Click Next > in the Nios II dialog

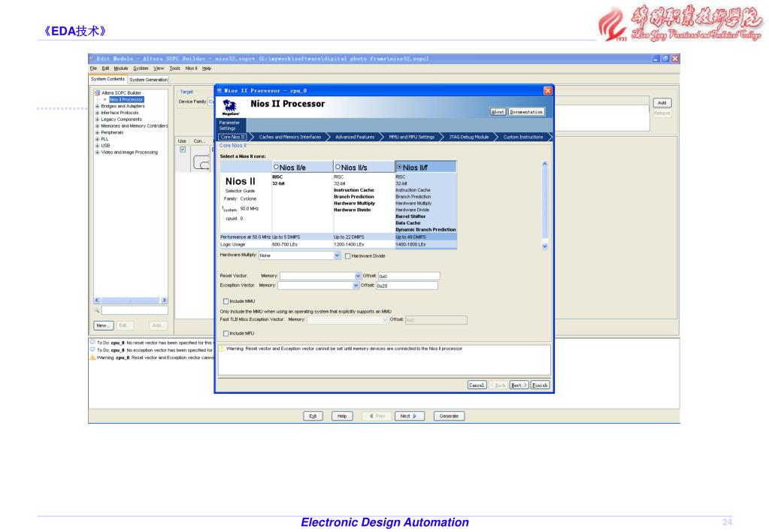[x=519, y=385]
